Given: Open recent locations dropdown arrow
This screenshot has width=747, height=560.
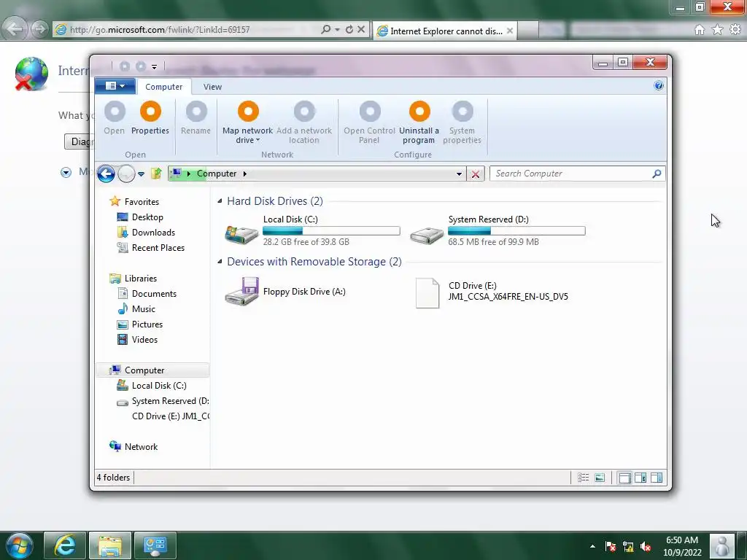Looking at the screenshot, I should [x=141, y=174].
